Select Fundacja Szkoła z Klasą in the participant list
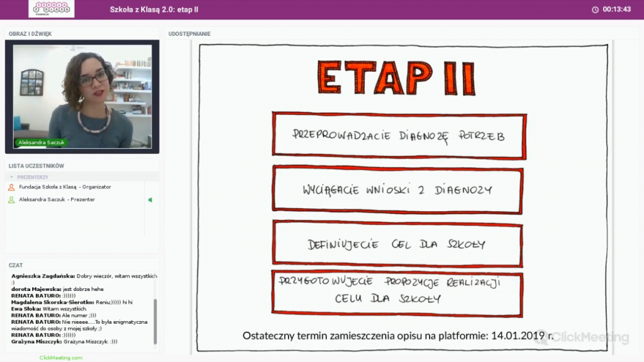 click(x=65, y=187)
